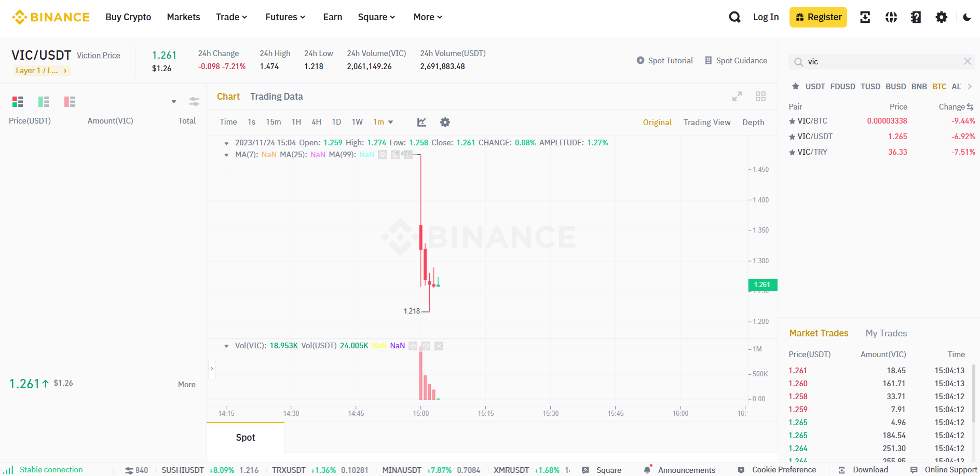Switch to Trading View chart
This screenshot has height=476, width=980.
(x=706, y=123)
